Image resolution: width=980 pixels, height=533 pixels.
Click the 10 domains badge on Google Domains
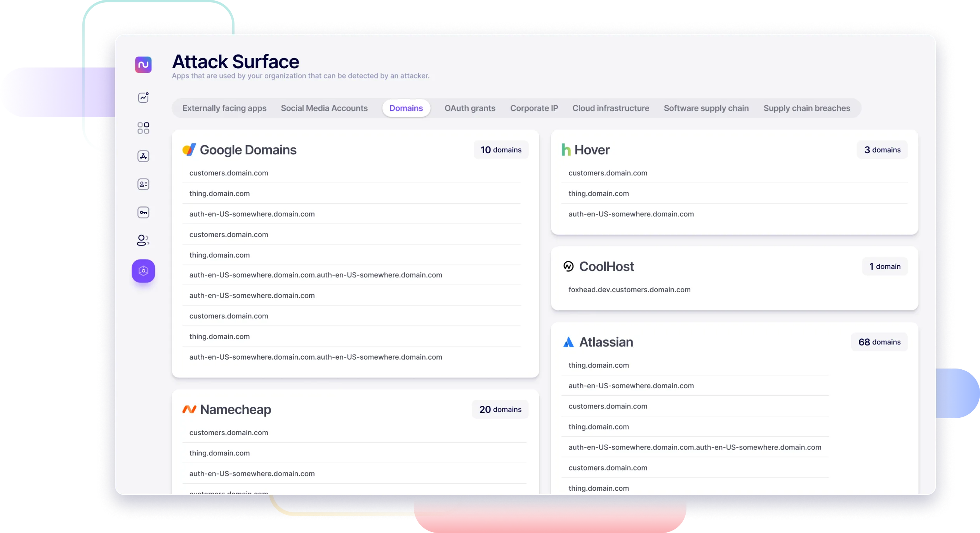[501, 150]
